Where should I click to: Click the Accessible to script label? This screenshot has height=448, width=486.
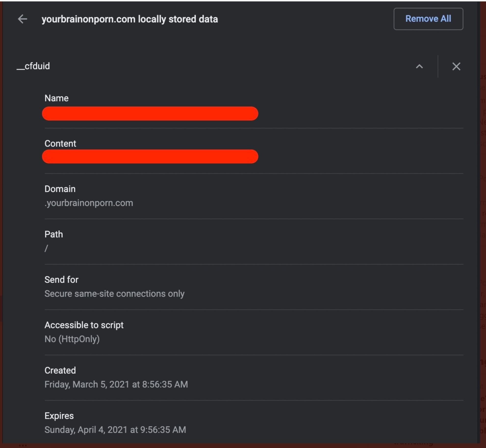click(x=84, y=325)
